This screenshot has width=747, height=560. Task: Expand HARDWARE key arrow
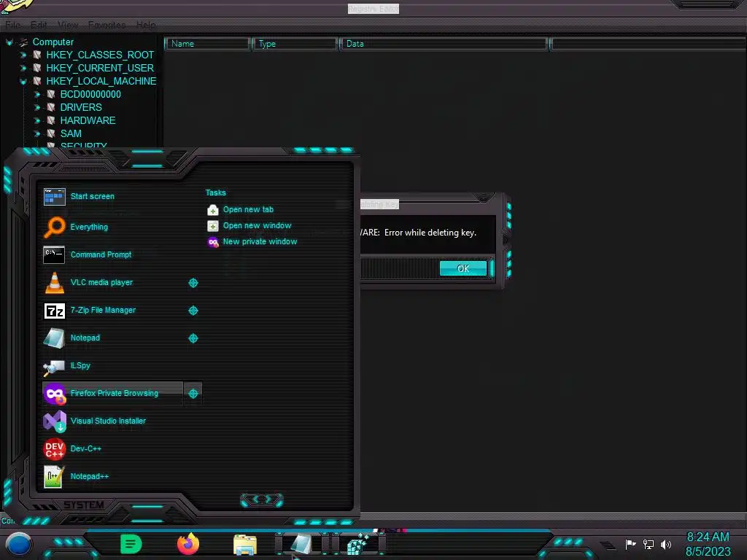[36, 120]
